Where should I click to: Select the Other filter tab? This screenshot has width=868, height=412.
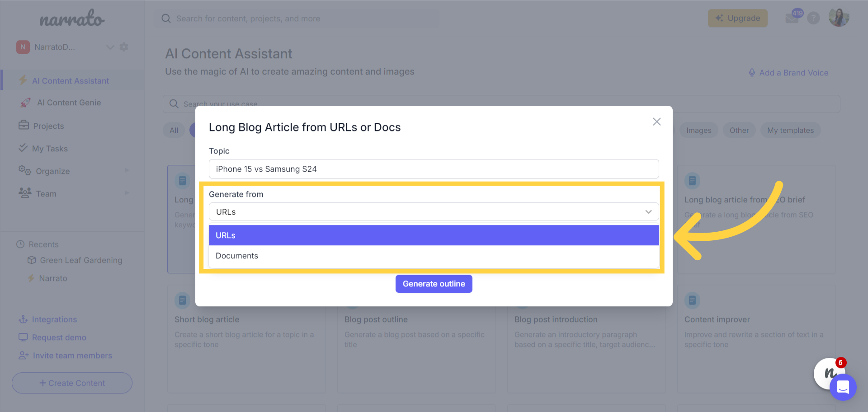[739, 130]
